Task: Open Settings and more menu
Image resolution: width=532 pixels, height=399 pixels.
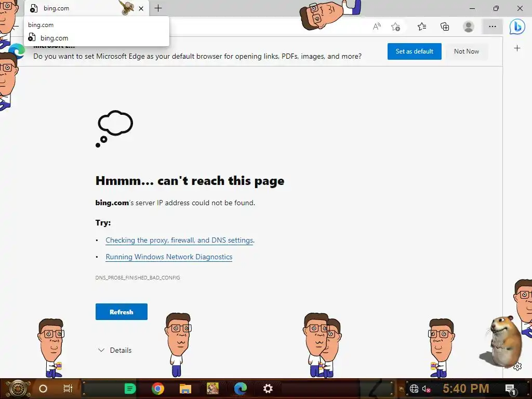Action: click(x=493, y=26)
